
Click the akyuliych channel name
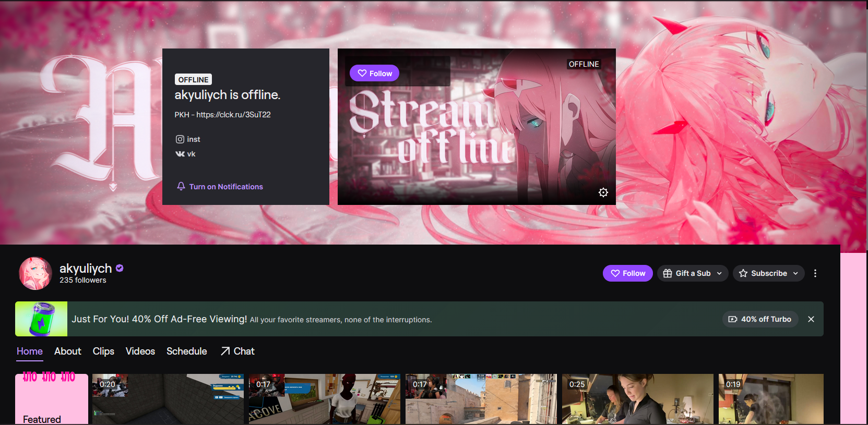coord(86,268)
